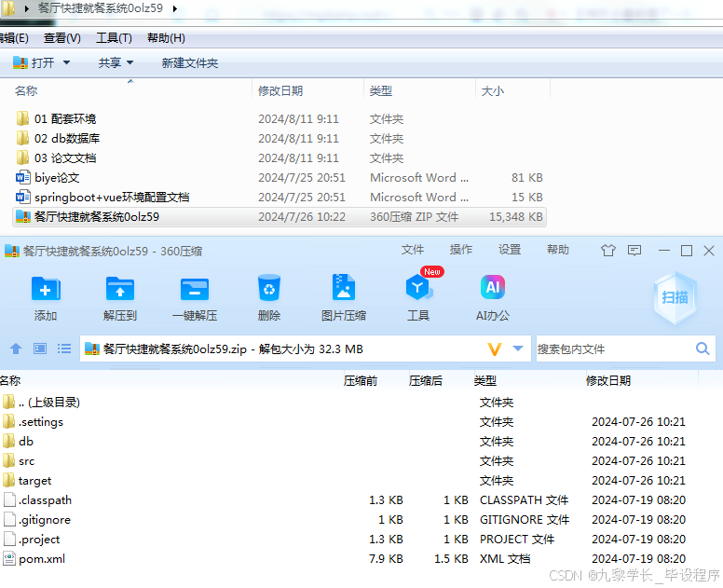Expand the 打开 dropdown arrow
Image resolution: width=723 pixels, height=588 pixels.
tap(66, 62)
